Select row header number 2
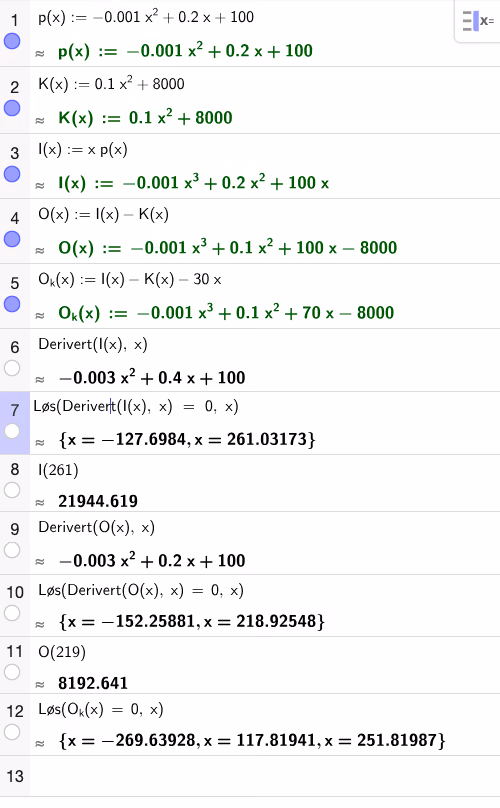The image size is (500, 808). coord(14,87)
